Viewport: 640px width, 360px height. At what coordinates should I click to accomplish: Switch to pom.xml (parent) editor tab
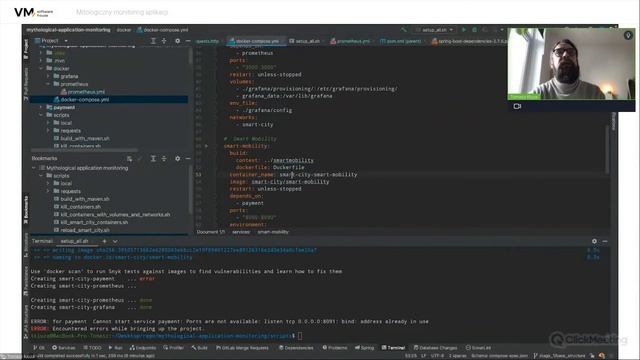tap(402, 41)
